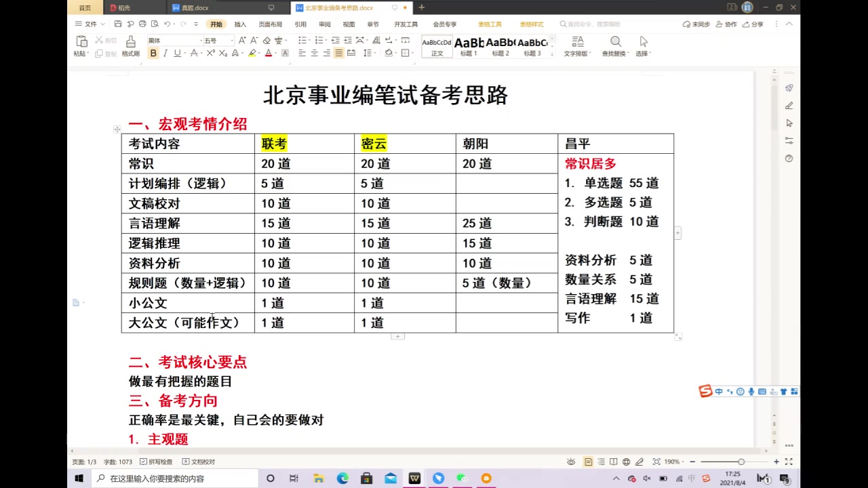Image resolution: width=868 pixels, height=488 pixels.
Task: Toggle character shading button
Action: click(285, 53)
